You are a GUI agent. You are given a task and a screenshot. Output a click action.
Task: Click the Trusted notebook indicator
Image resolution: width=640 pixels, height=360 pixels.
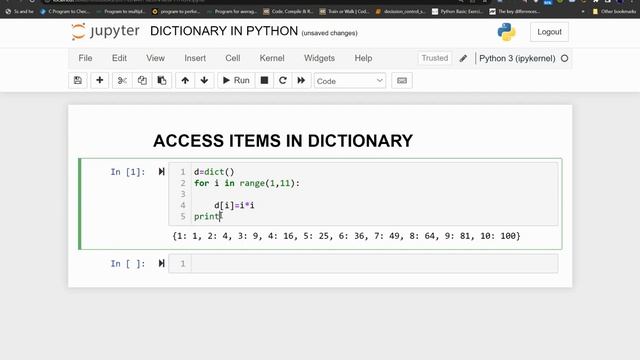[x=435, y=58]
